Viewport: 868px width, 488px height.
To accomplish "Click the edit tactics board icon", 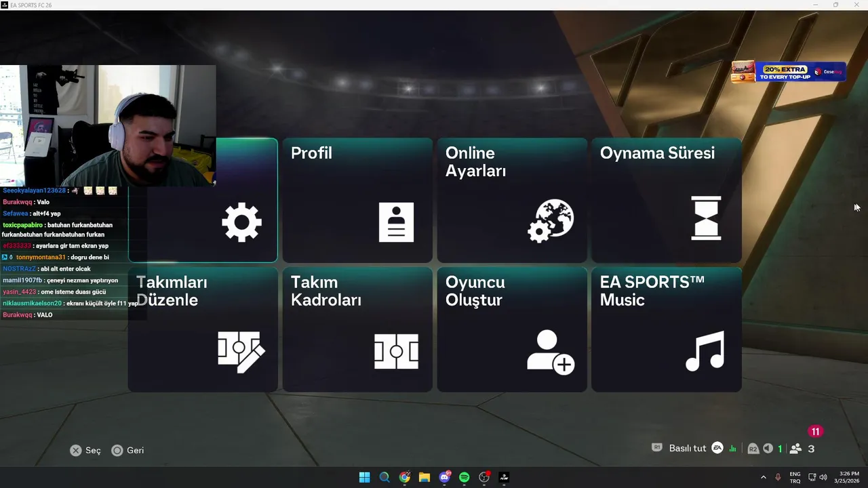I will (241, 352).
